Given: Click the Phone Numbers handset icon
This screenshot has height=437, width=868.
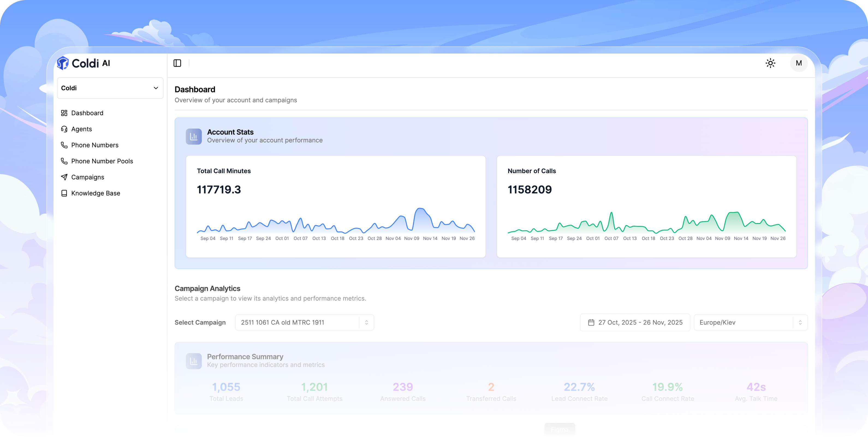Looking at the screenshot, I should [x=64, y=145].
